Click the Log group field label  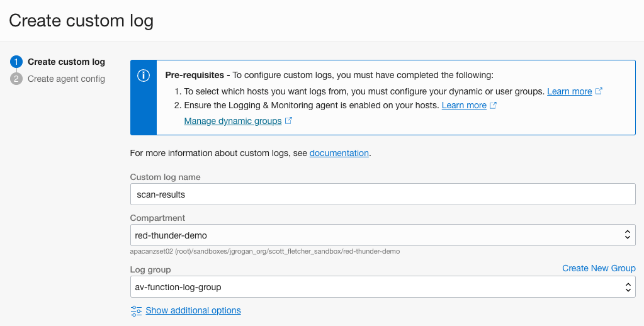pyautogui.click(x=150, y=269)
